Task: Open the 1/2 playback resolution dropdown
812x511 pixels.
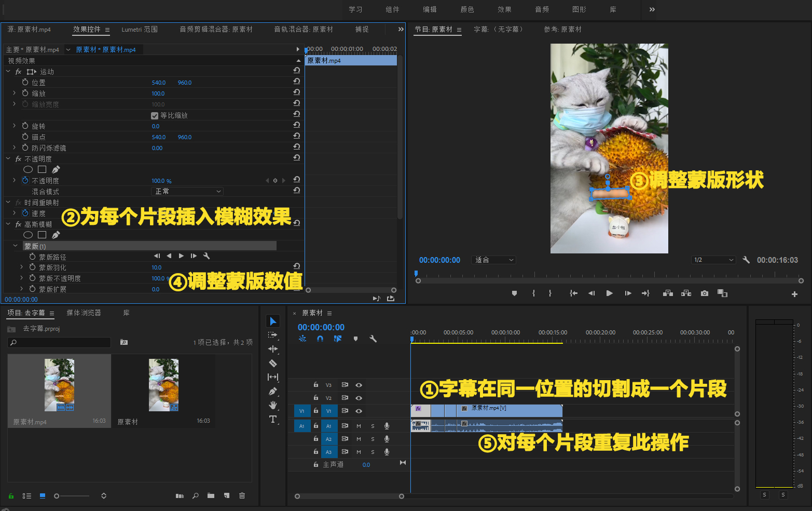Action: pos(713,260)
